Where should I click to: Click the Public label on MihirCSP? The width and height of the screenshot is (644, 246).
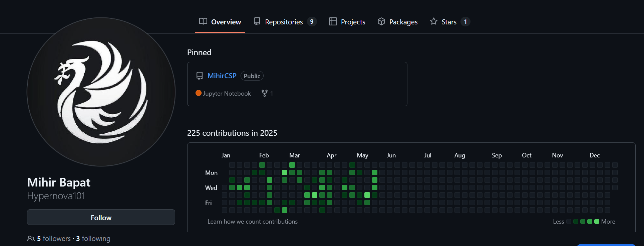252,76
